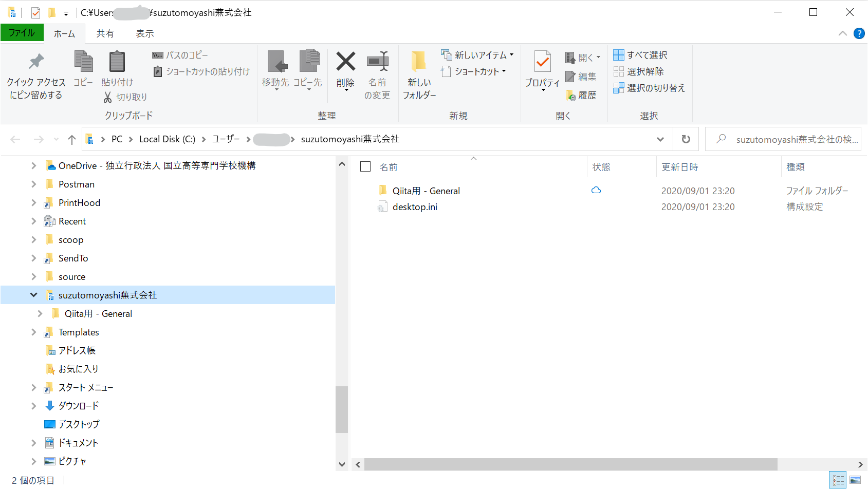The height and width of the screenshot is (489, 868).
Task: Create a new folder (新しいフォルダー)
Action: 419,76
